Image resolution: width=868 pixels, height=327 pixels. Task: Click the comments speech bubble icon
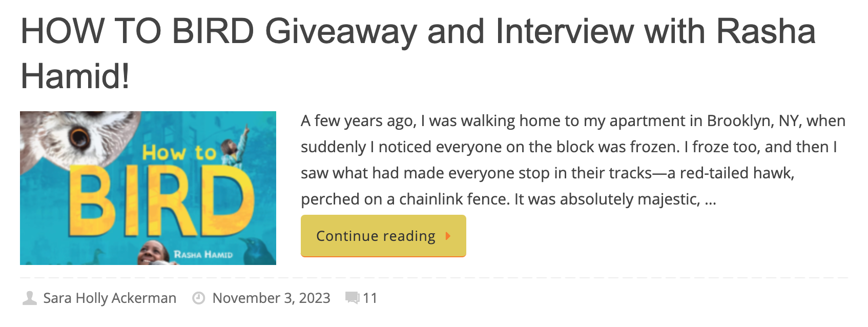tap(352, 298)
